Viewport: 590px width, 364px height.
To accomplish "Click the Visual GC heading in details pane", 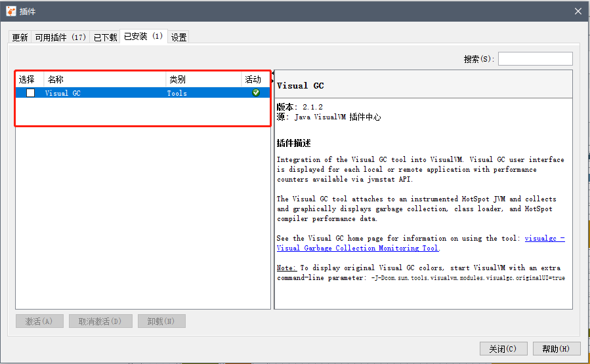I will click(301, 85).
